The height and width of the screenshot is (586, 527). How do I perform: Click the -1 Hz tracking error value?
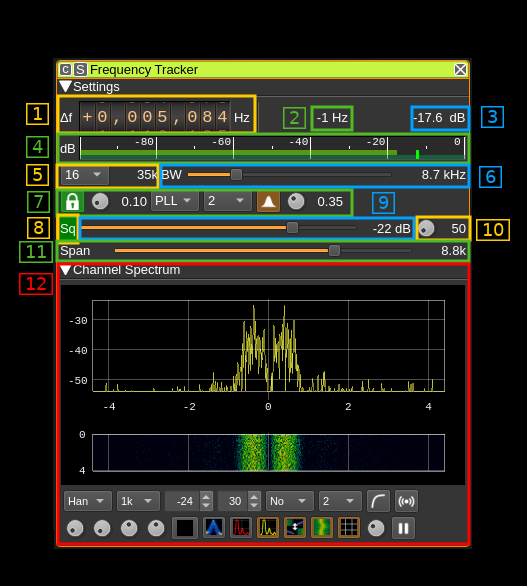point(332,118)
